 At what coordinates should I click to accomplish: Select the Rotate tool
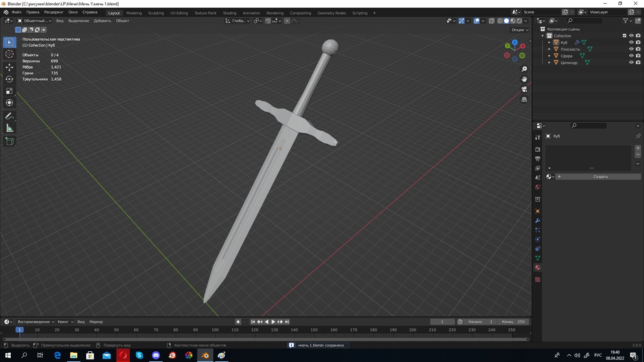[9, 79]
